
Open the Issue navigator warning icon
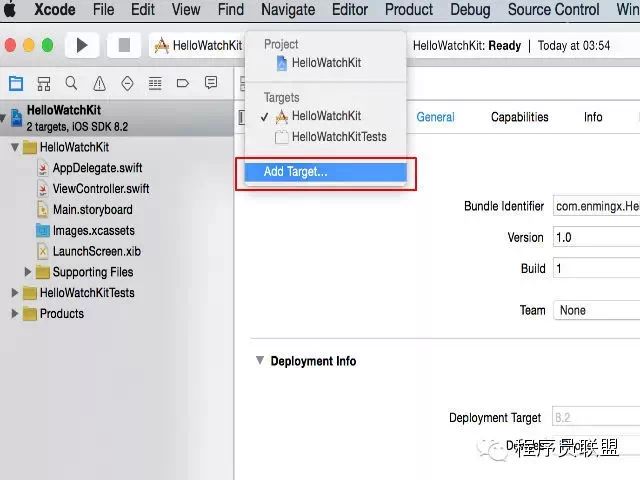click(99, 84)
